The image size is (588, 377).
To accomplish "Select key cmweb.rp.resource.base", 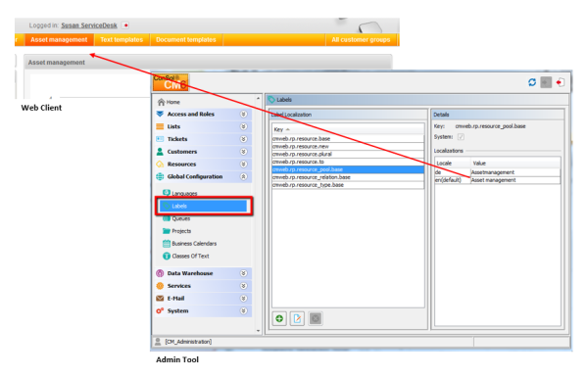I will (x=348, y=139).
